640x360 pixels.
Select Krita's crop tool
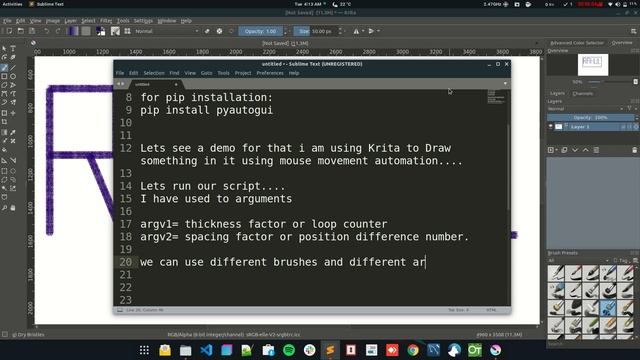click(4, 122)
